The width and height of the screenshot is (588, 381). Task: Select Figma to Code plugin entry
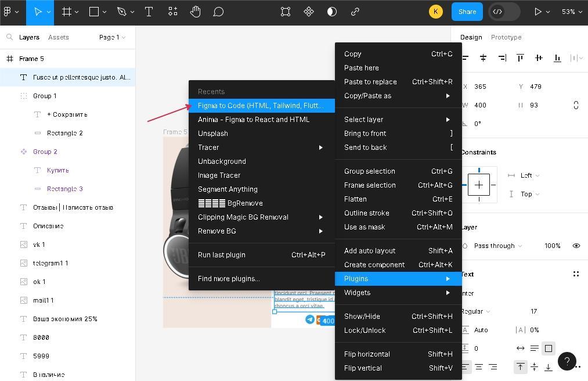pos(261,106)
